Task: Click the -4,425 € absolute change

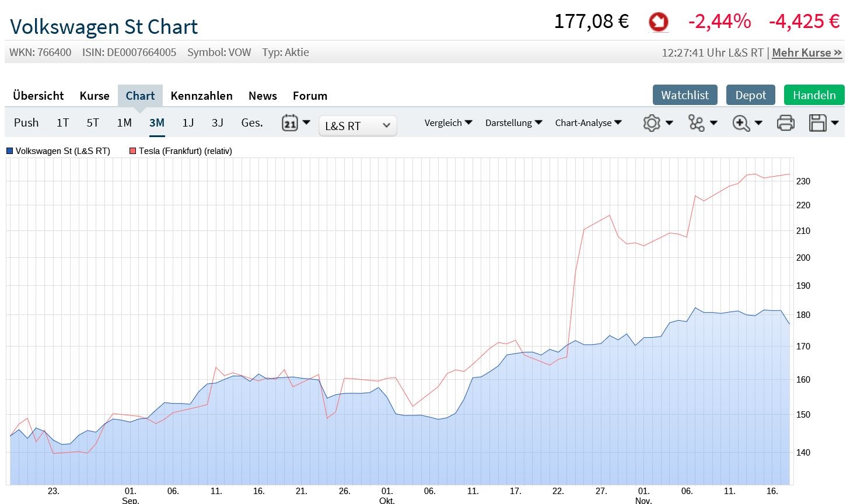Action: 804,22
